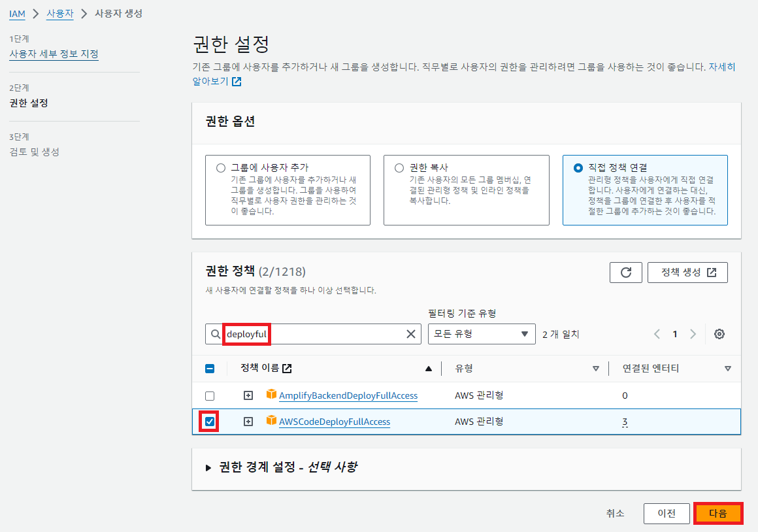Image resolution: width=758 pixels, height=532 pixels.
Task: Go to step 1 사용자 세부 정보 지정
Action: coord(54,54)
